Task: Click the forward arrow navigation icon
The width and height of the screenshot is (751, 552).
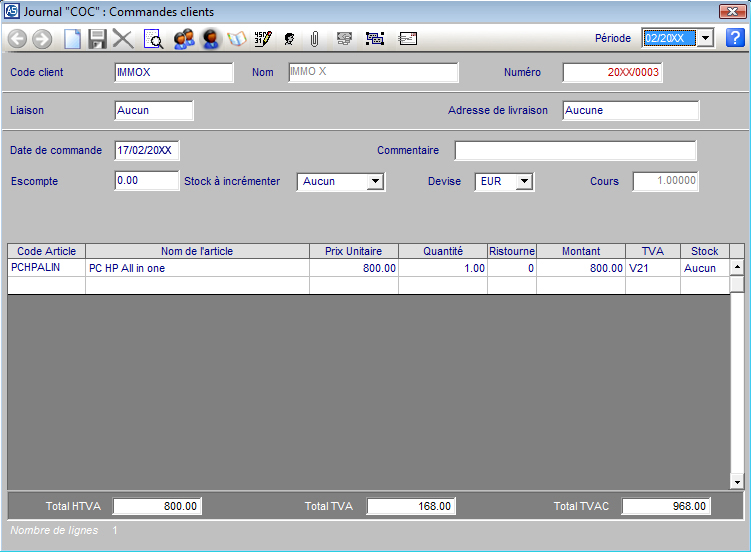Action: 42,39
